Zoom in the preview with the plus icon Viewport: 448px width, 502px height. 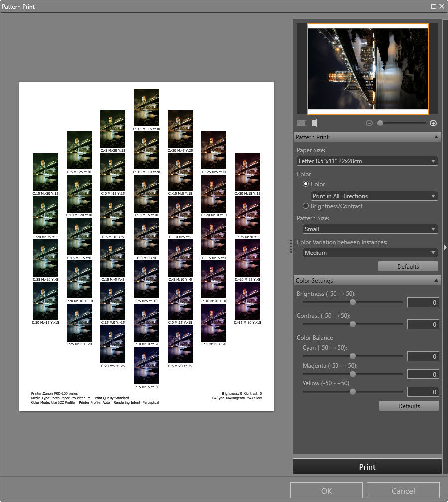433,123
